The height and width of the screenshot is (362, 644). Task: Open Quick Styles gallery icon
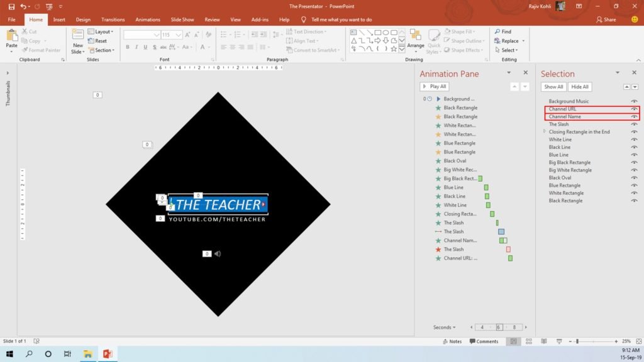tap(434, 36)
